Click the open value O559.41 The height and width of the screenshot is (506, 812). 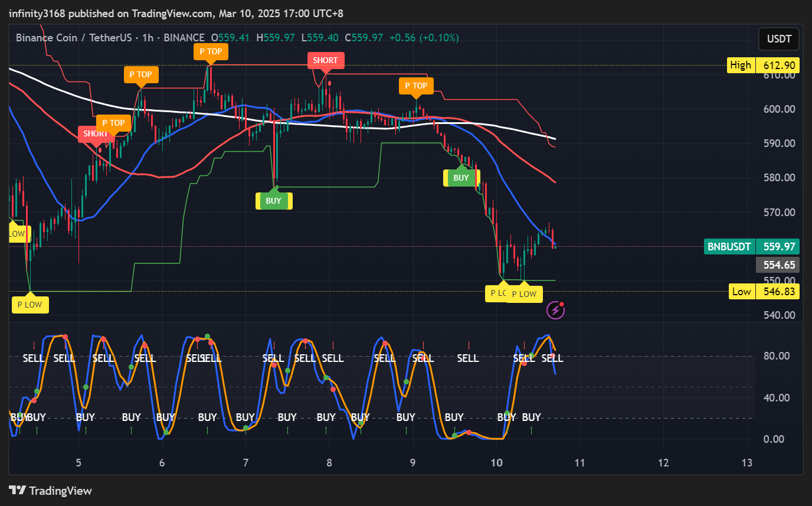[230, 38]
